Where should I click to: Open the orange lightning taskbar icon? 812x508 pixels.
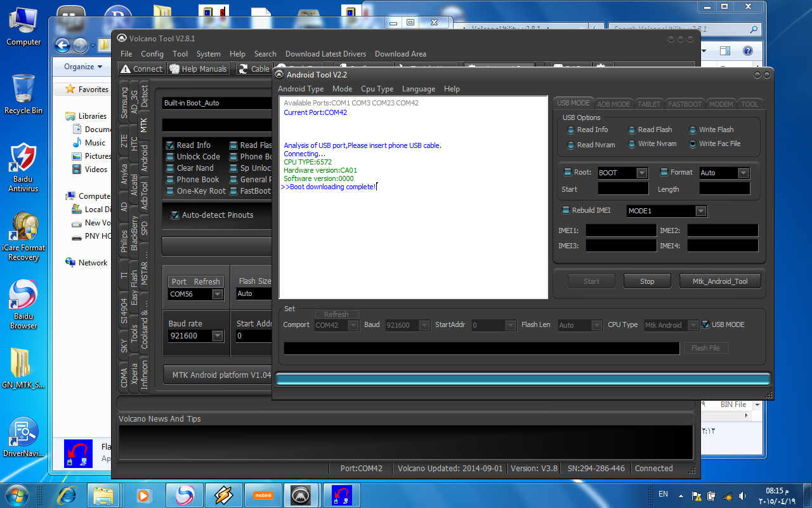tap(224, 495)
